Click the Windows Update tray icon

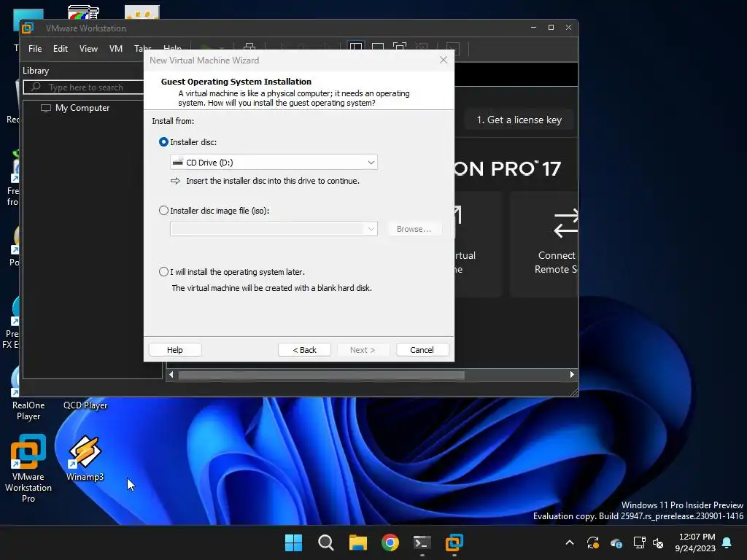pyautogui.click(x=592, y=542)
